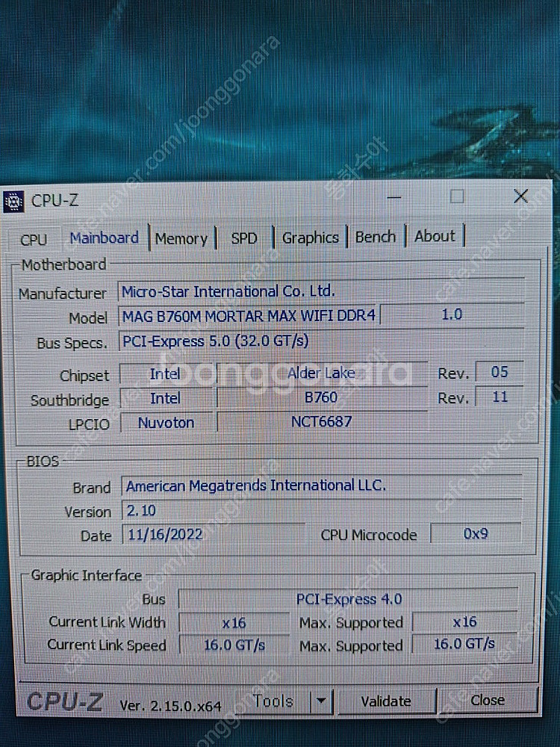Viewport: 560px width, 747px height.
Task: Click the BIOS Date 11/16/2022 field
Action: click(214, 534)
